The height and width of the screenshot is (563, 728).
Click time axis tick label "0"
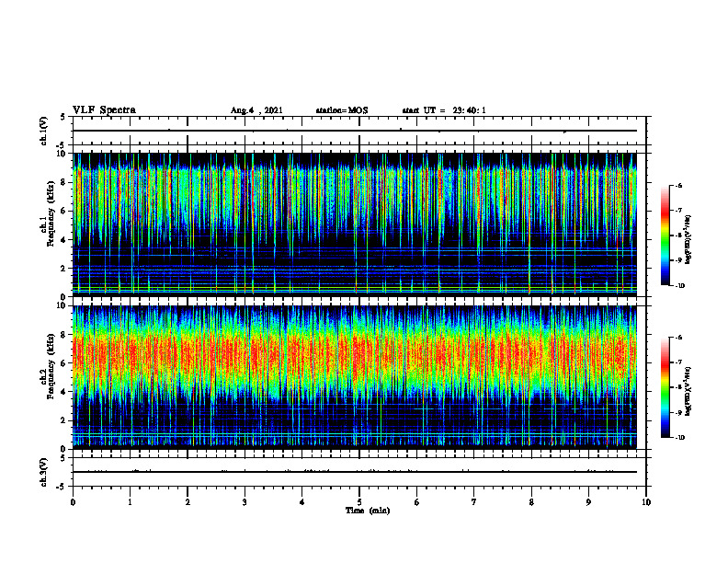coord(73,502)
